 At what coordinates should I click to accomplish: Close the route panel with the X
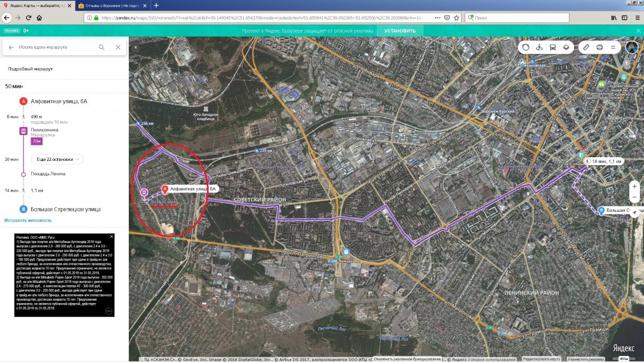tap(118, 47)
